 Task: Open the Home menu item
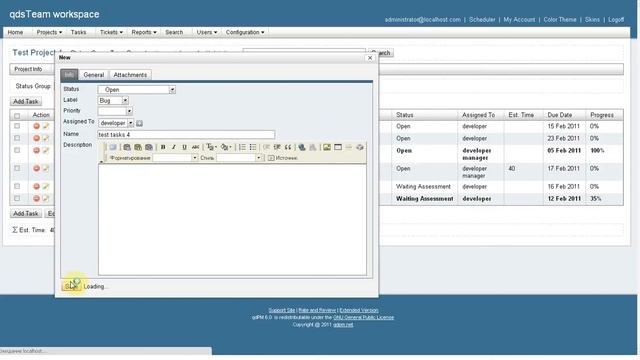coord(16,32)
